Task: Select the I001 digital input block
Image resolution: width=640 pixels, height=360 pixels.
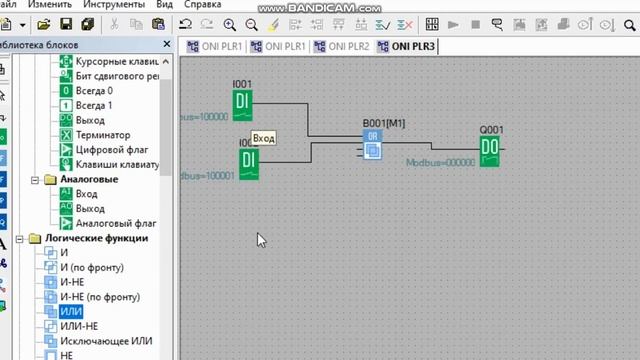Action: (242, 106)
